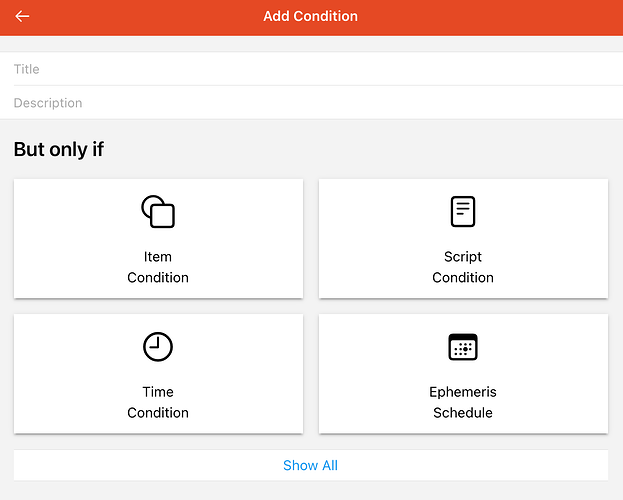The image size is (623, 500).
Task: Focus the Title input field
Action: 311,69
